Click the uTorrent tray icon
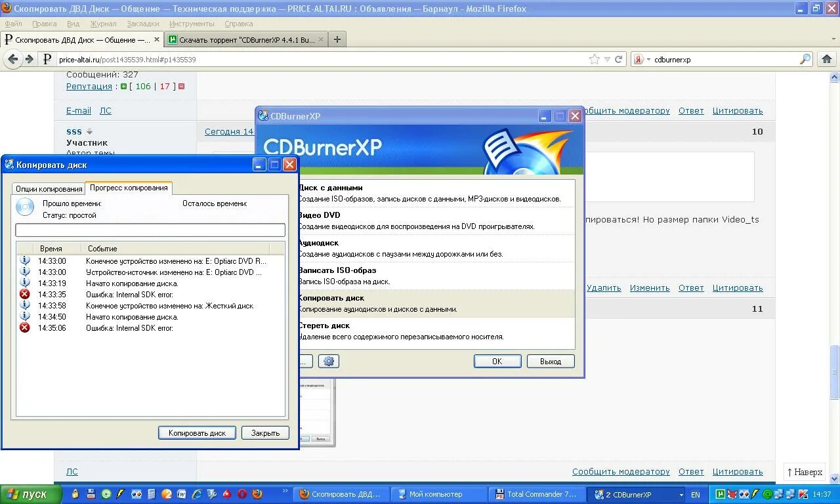Image resolution: width=840 pixels, height=504 pixels. [x=721, y=494]
